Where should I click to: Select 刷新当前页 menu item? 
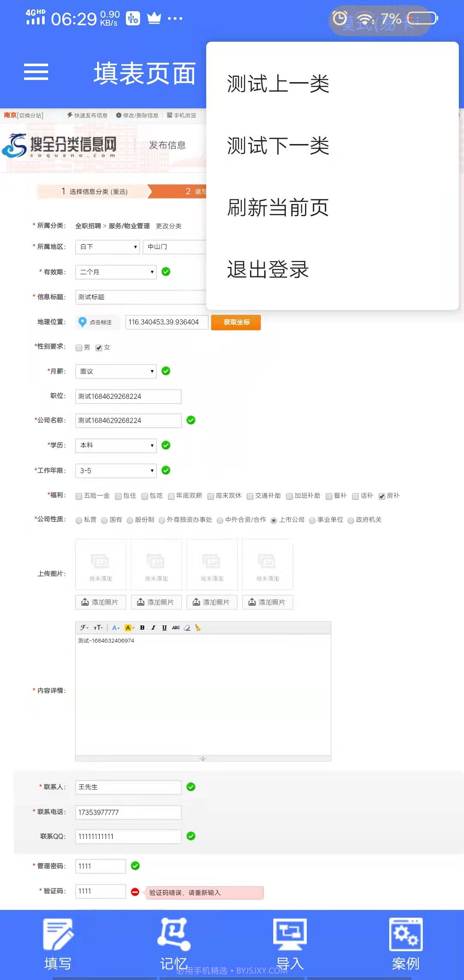332,208
